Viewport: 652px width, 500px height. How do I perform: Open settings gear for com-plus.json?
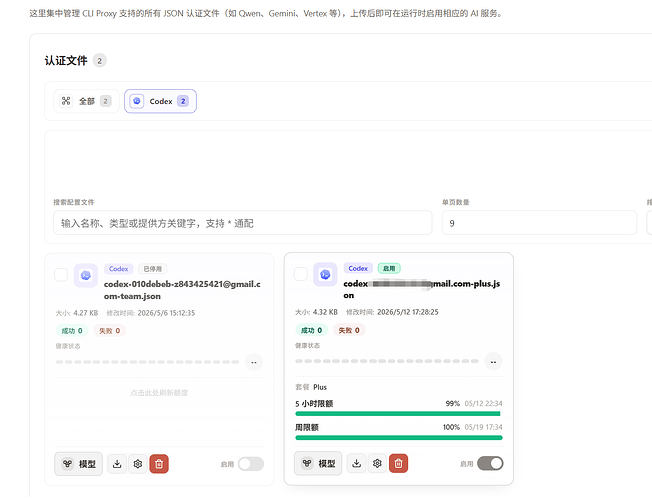[378, 463]
